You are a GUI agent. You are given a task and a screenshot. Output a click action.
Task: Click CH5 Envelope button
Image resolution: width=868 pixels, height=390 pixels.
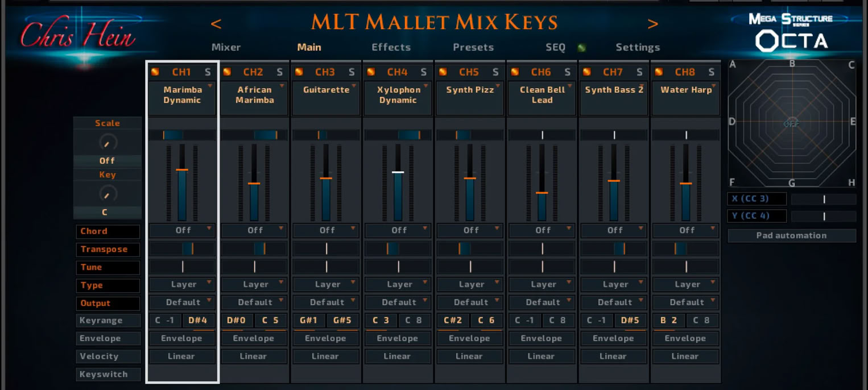click(x=470, y=338)
